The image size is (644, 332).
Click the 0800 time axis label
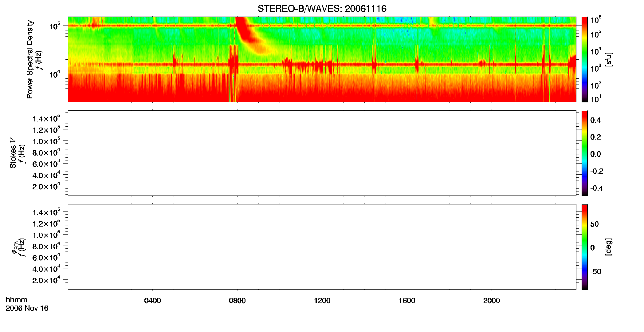point(237,301)
